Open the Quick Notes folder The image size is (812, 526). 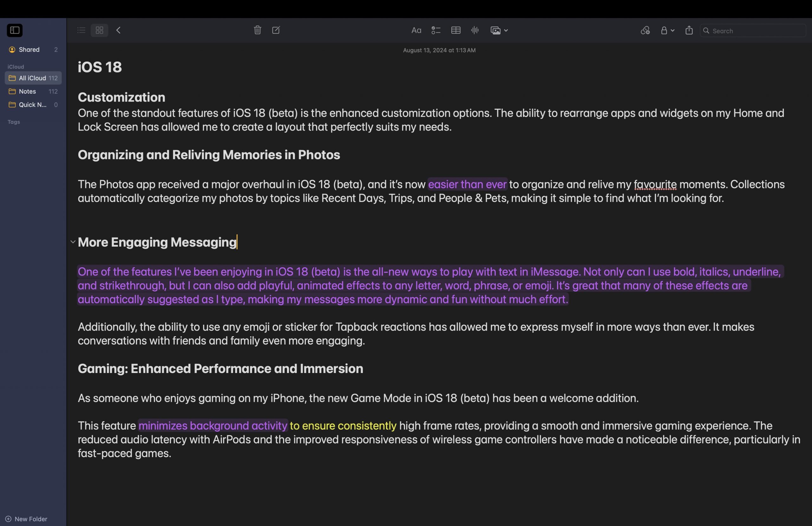click(33, 105)
